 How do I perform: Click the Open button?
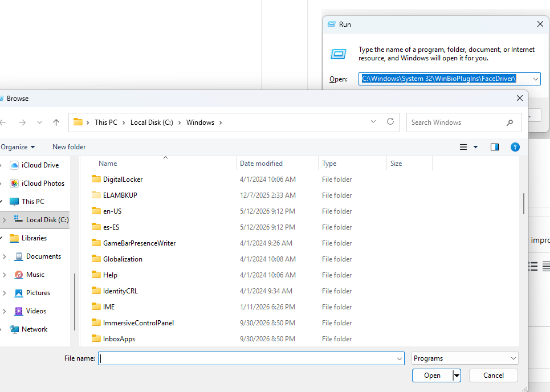(x=432, y=375)
